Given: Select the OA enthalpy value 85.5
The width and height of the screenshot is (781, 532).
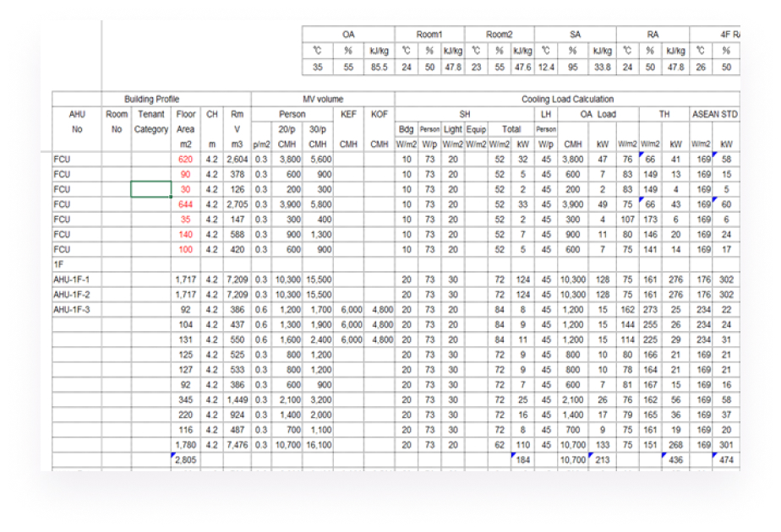Looking at the screenshot, I should 378,66.
